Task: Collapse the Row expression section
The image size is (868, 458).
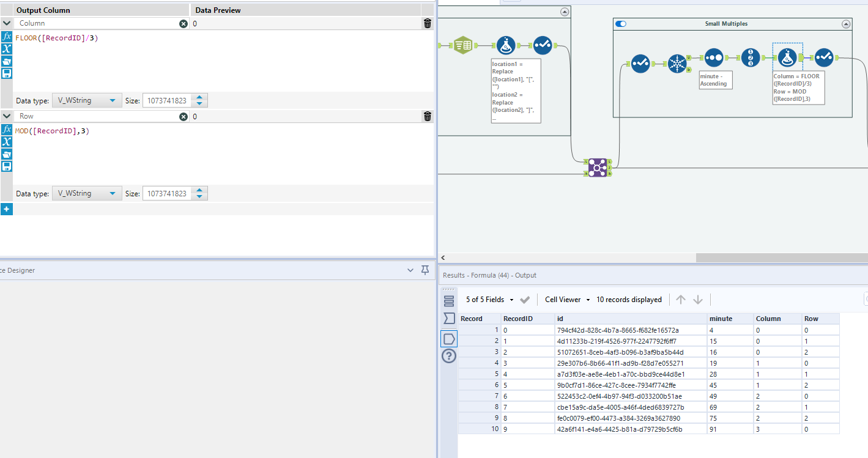Action: (7, 116)
